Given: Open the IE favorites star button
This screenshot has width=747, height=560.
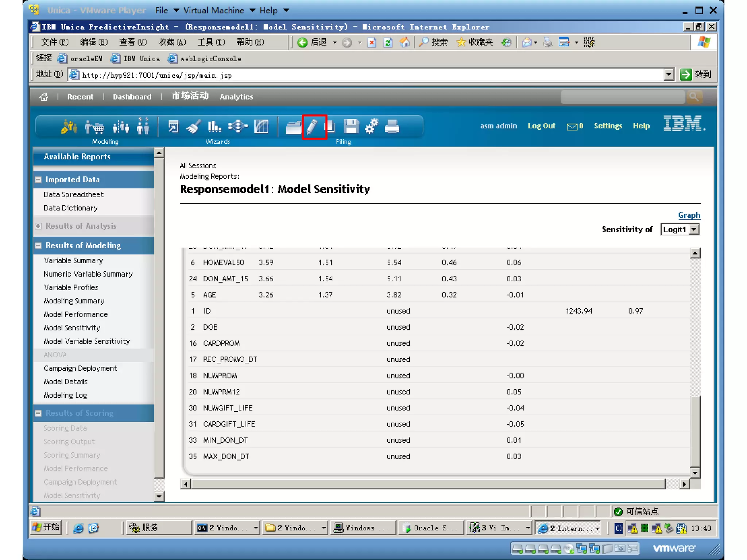Looking at the screenshot, I should [x=475, y=42].
